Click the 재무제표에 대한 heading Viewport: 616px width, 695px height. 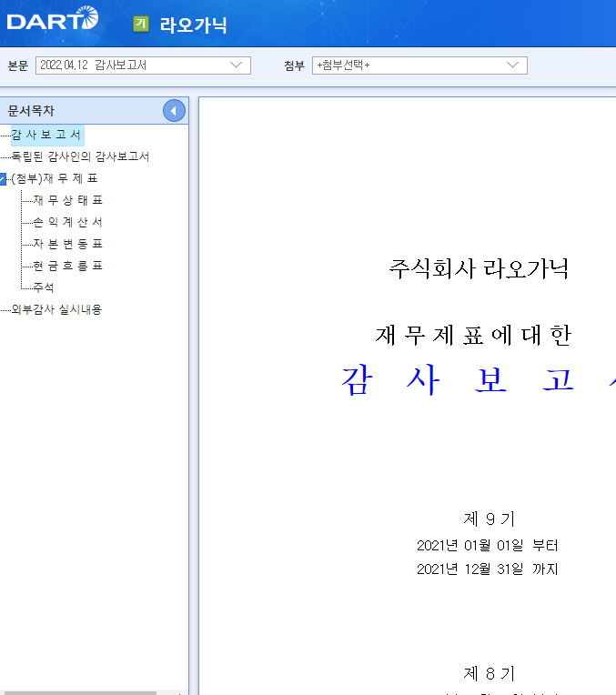pyautogui.click(x=474, y=336)
